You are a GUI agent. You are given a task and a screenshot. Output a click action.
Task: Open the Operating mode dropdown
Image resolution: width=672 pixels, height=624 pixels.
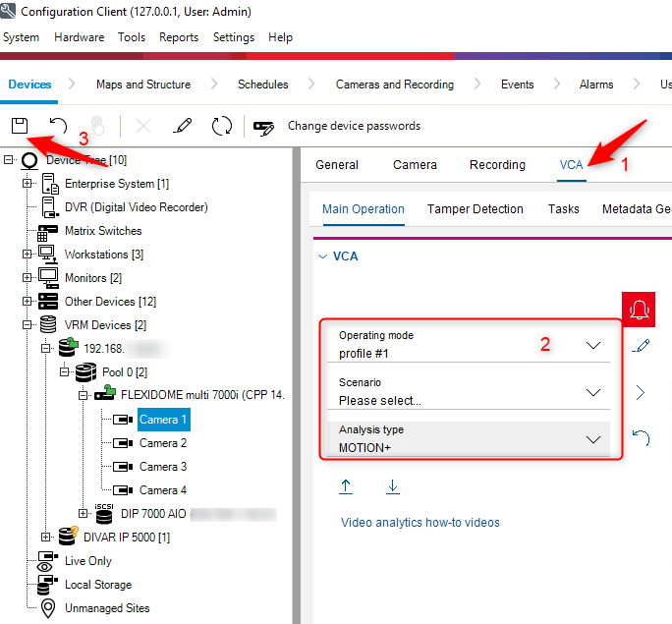pyautogui.click(x=592, y=345)
